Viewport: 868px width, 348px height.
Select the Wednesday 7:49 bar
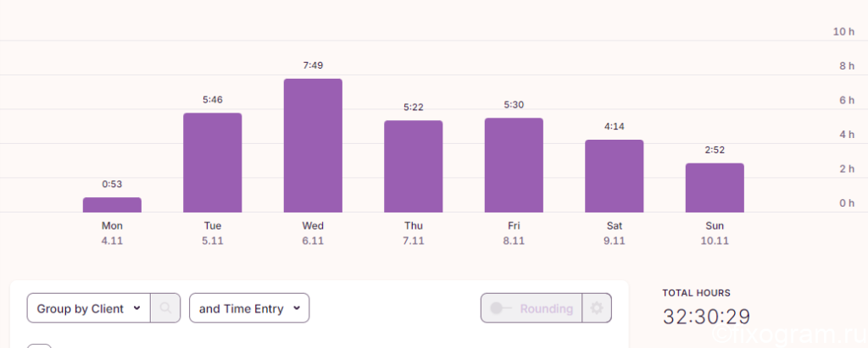[x=313, y=146]
